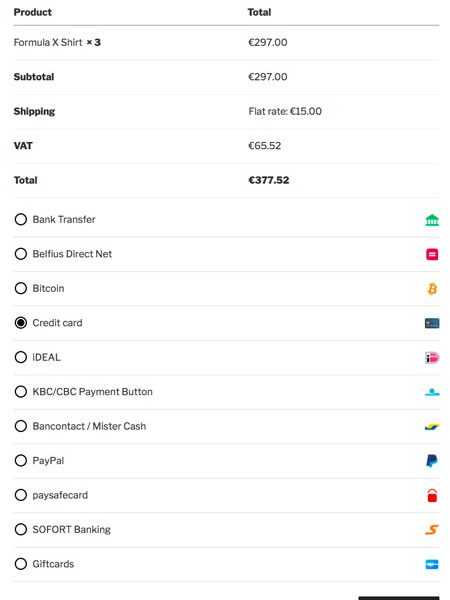Screen dimensions: 450x600
Task: Click the blue PayPal logo icon
Action: (432, 461)
